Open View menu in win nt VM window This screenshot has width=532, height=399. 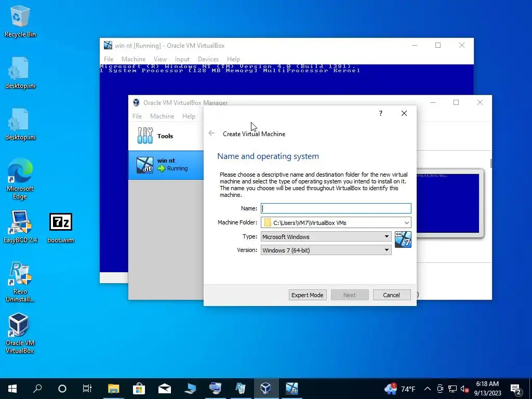160,59
